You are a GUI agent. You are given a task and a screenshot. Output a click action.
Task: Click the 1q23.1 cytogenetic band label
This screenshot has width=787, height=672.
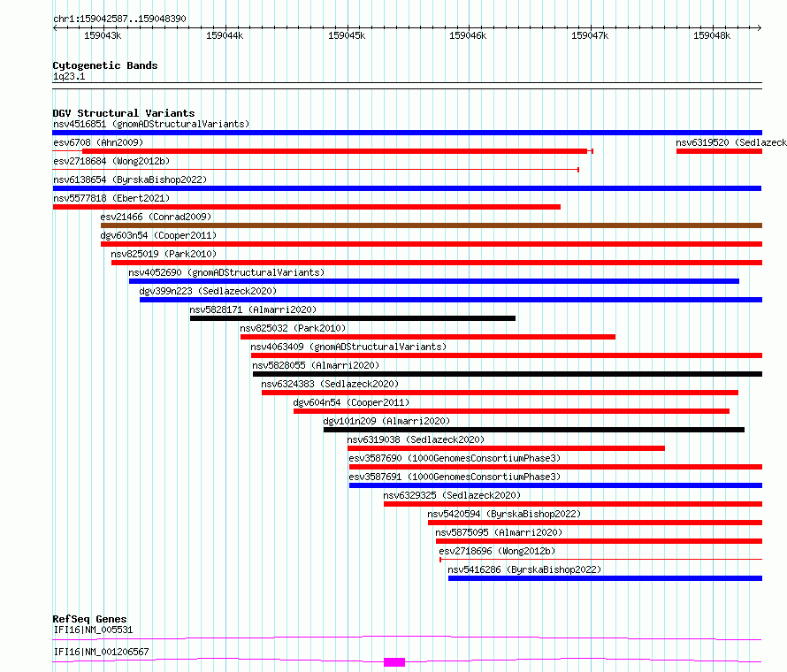[69, 76]
